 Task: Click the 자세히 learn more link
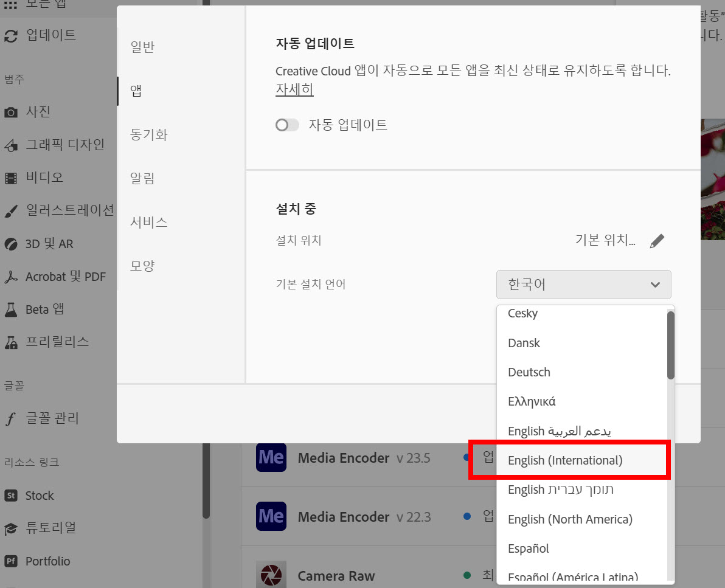pos(294,89)
